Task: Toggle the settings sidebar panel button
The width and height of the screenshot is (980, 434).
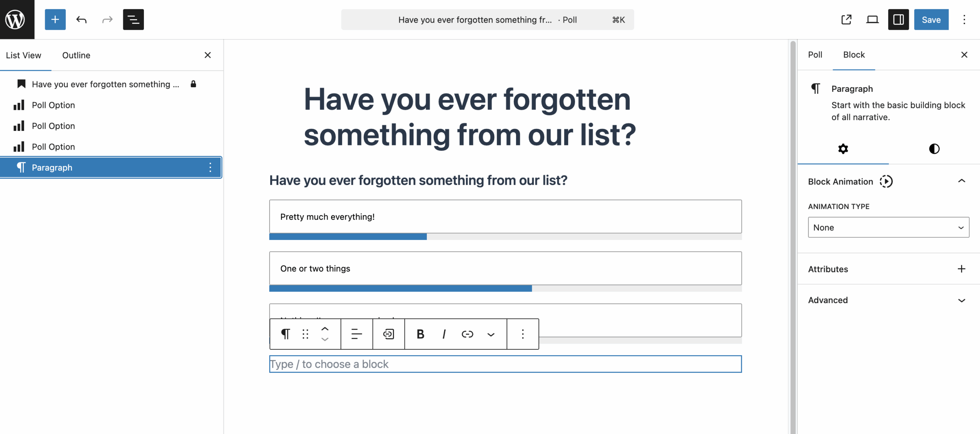Action: (898, 20)
